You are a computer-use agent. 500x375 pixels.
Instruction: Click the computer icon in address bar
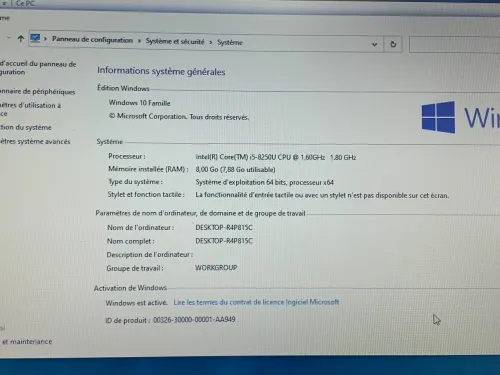coord(35,38)
